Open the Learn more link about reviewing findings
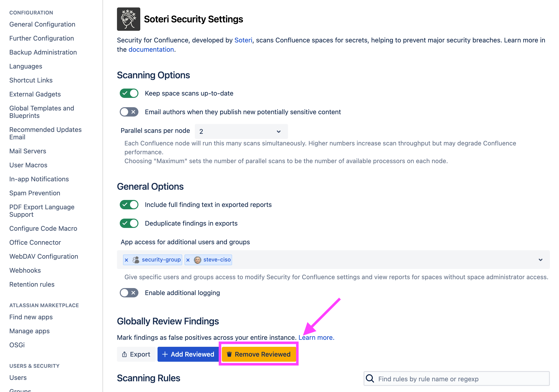 tap(316, 337)
